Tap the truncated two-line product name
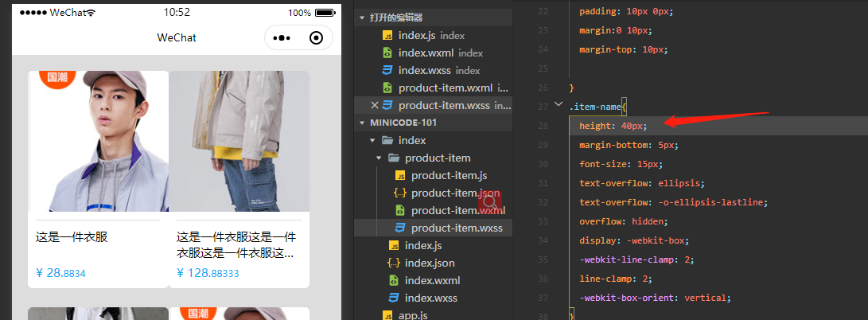 click(236, 245)
